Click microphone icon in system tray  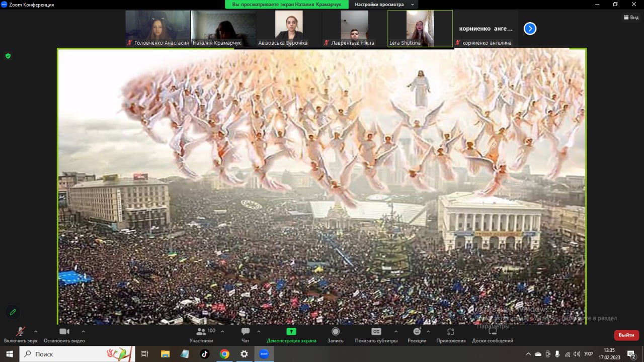pos(557,354)
